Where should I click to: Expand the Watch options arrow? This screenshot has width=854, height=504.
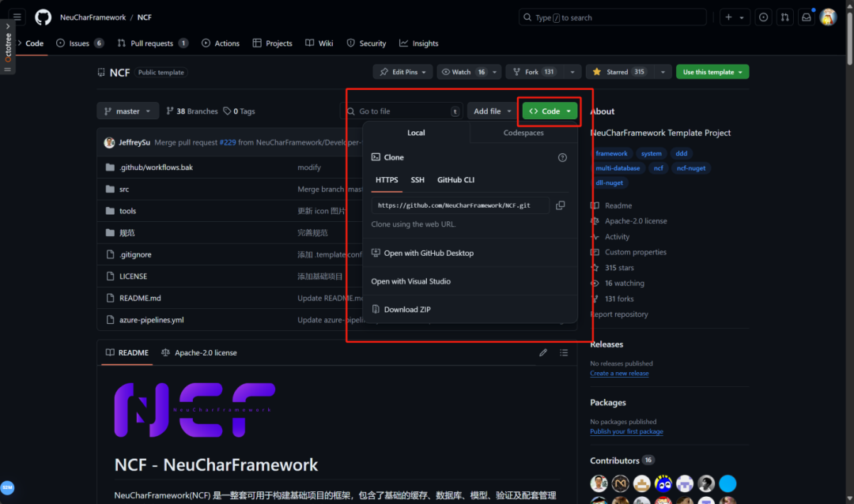[x=494, y=72]
